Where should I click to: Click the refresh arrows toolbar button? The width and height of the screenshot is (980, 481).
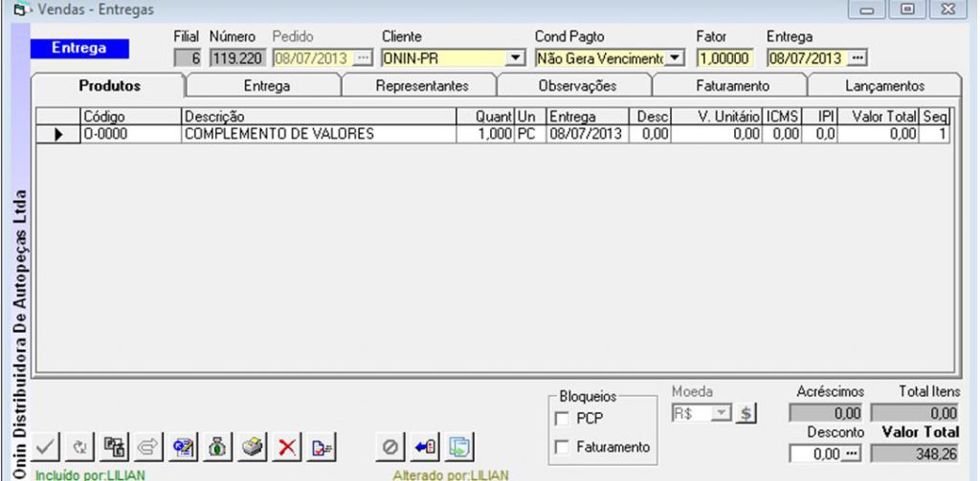80,448
